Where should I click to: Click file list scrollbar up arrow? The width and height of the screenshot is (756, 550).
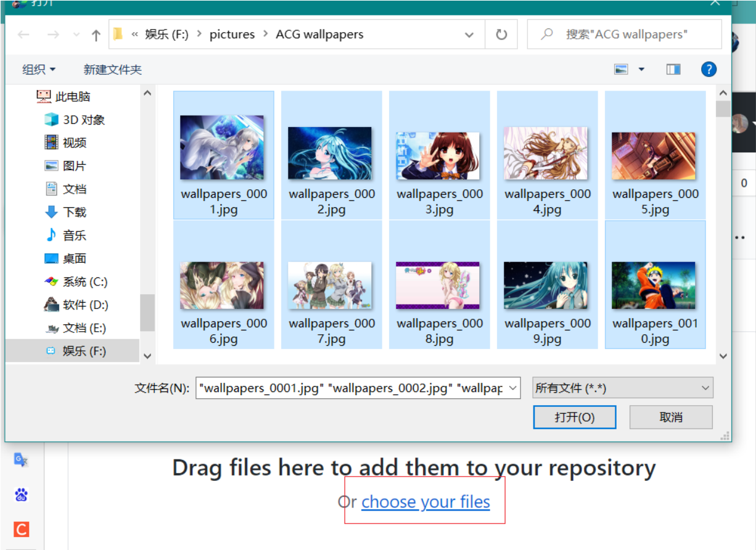coord(723,92)
